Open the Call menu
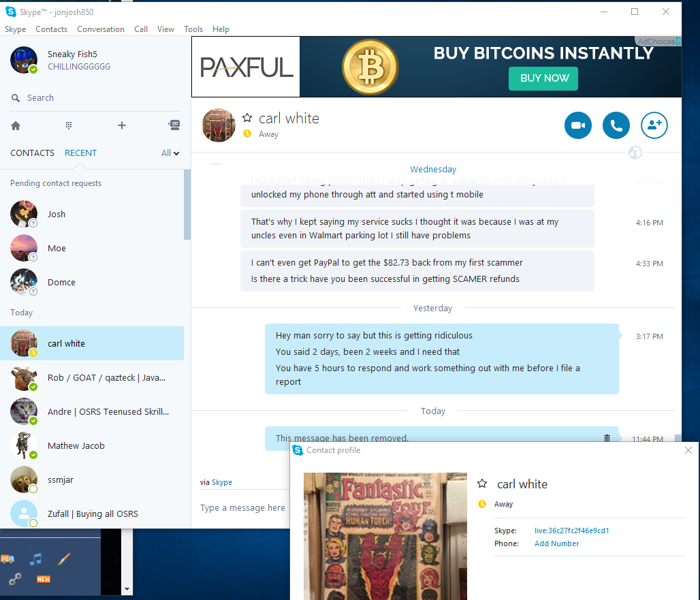 141,29
